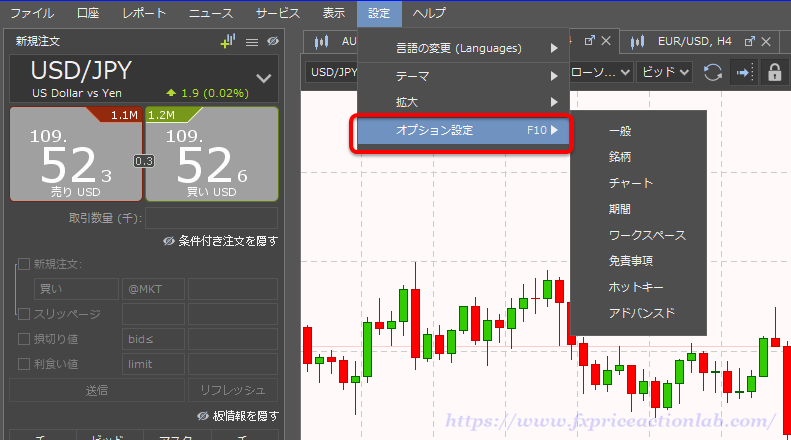Pop out the EUR/USD, H4 chart tab
This screenshot has height=440, width=791.
746,41
